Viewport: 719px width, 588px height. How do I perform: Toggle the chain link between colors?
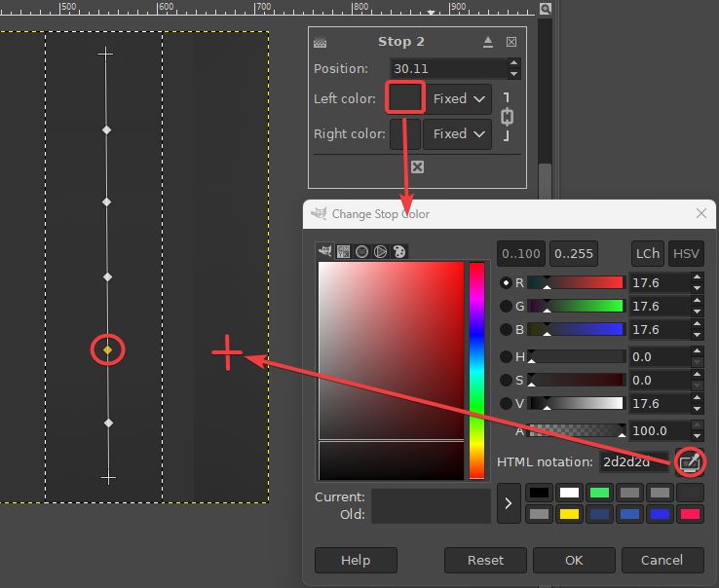[x=507, y=117]
